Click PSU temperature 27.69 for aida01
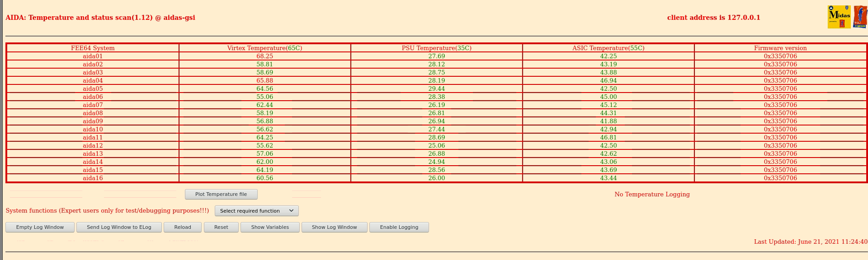868x260 pixels. coord(437,56)
